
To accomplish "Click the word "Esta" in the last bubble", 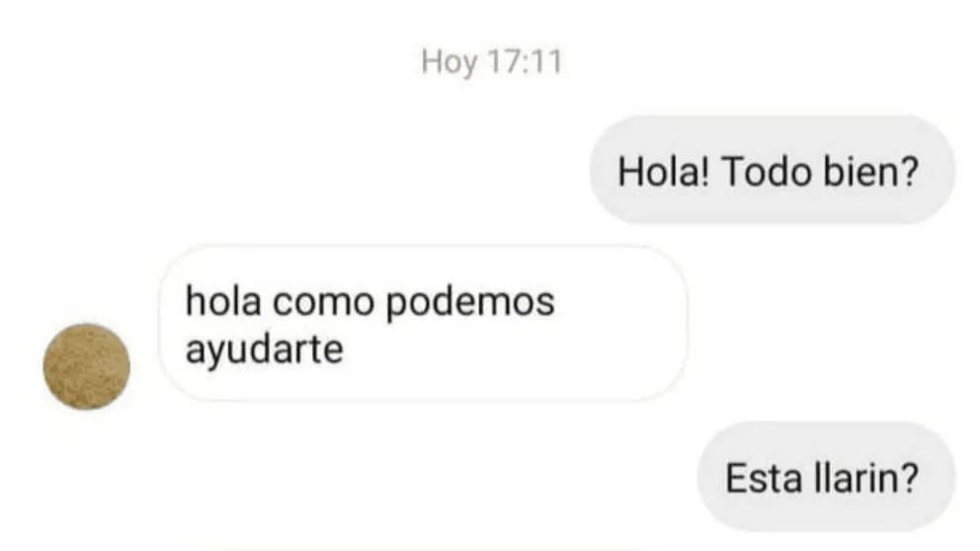I will tap(764, 479).
